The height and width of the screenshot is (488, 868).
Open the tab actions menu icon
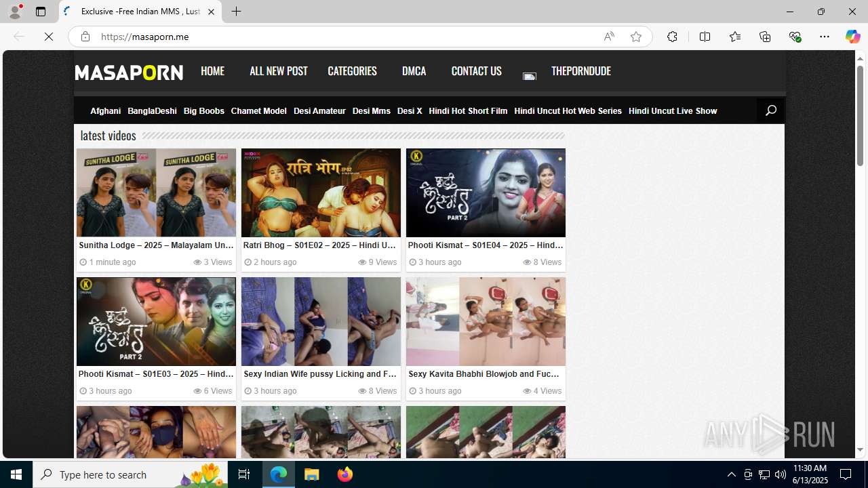click(41, 12)
